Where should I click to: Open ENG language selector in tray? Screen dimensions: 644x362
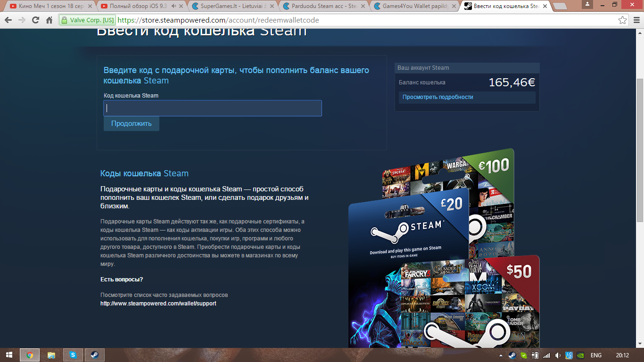click(x=596, y=355)
